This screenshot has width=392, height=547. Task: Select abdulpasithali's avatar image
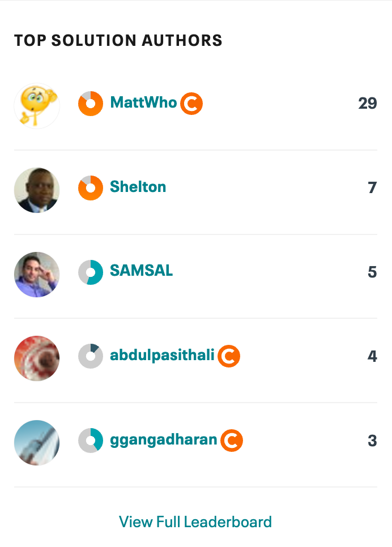pos(37,358)
